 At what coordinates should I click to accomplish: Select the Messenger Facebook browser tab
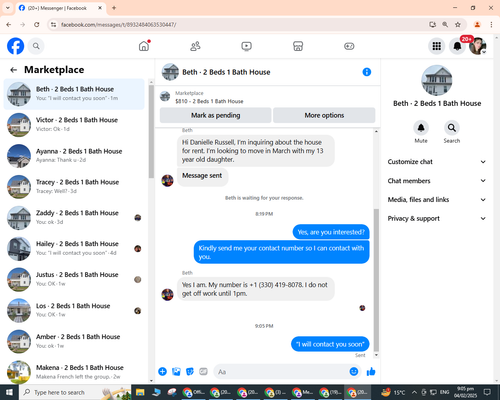click(x=60, y=8)
